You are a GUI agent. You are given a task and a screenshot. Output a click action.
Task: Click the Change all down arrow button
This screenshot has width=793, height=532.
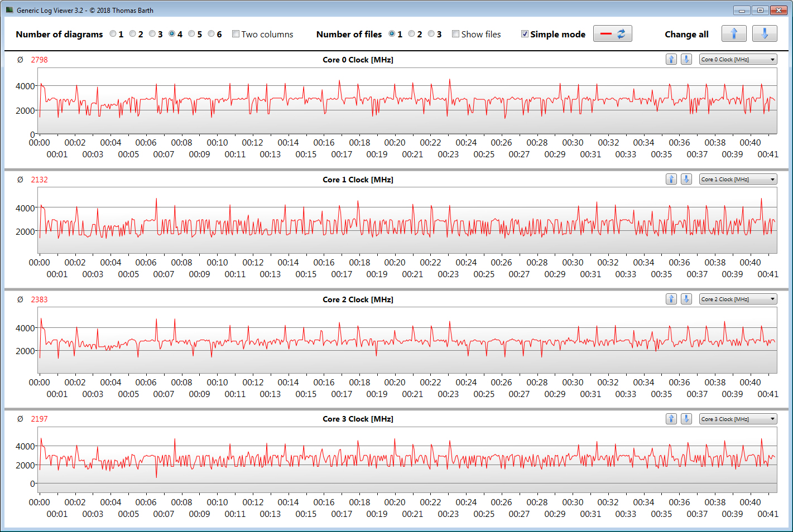(764, 34)
